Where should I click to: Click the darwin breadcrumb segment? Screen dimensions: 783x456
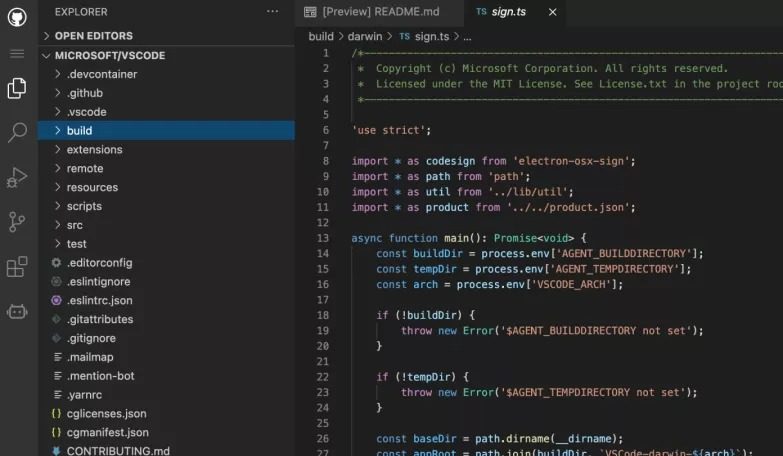click(366, 36)
